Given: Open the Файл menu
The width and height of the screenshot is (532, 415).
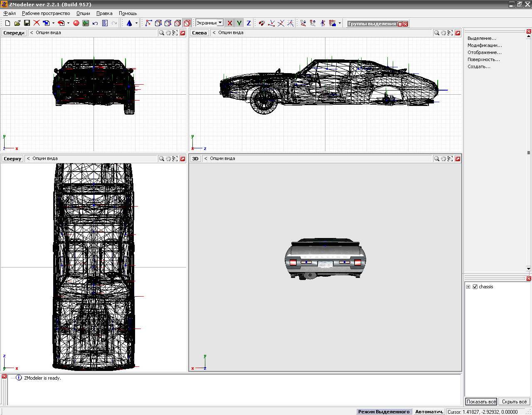Looking at the screenshot, I should 10,13.
